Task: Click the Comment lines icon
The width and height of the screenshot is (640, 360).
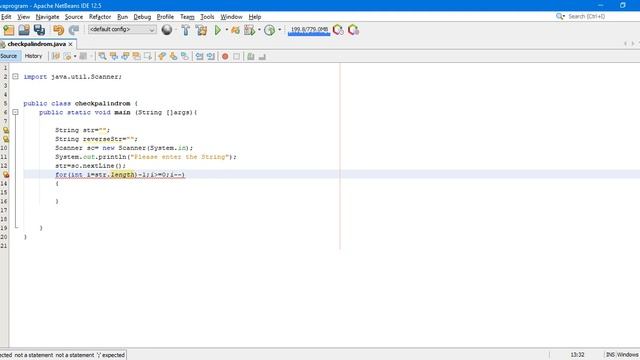Action: click(251, 56)
